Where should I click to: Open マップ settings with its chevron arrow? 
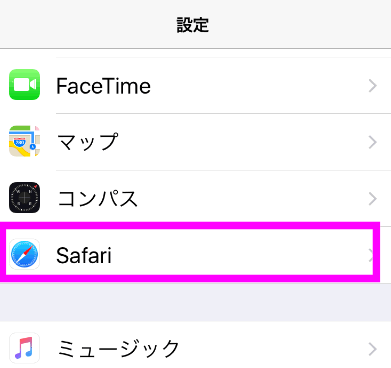tap(373, 142)
